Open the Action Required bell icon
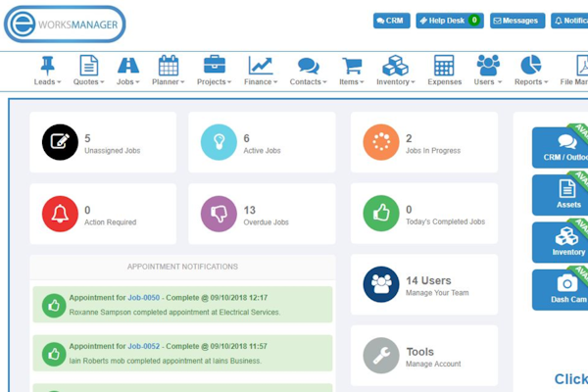 60,214
